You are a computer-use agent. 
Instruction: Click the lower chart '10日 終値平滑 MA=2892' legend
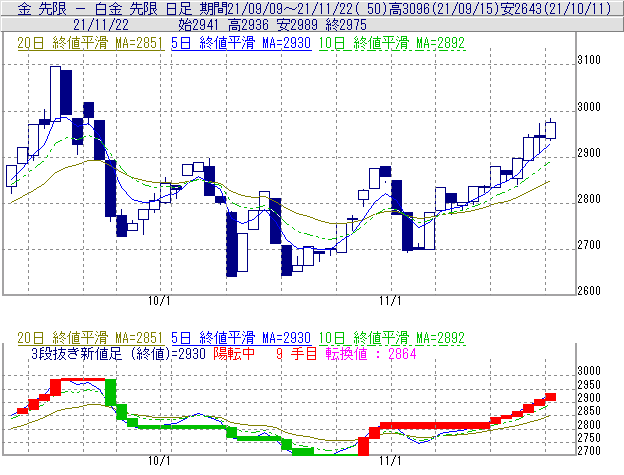[x=392, y=338]
